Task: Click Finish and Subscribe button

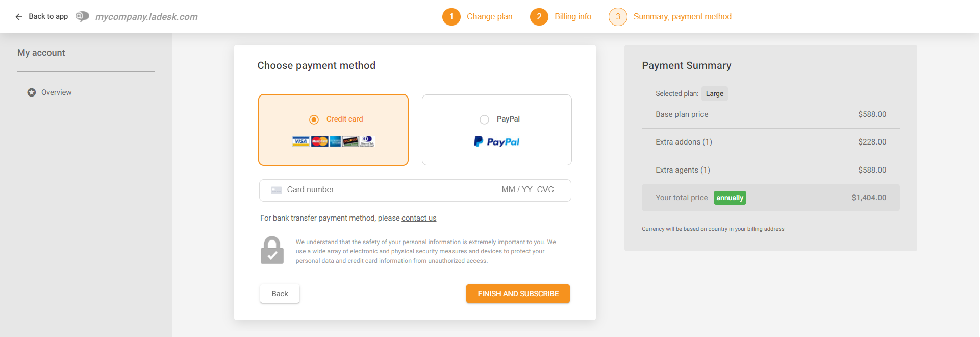Action: click(518, 294)
